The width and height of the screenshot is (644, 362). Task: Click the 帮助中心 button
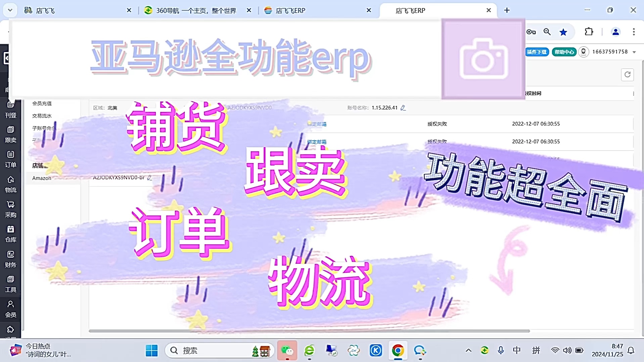[564, 52]
